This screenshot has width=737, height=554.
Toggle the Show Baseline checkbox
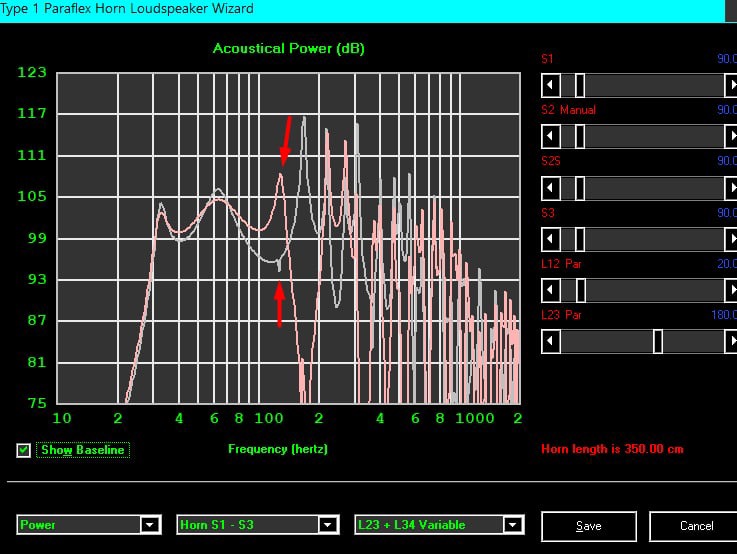(x=24, y=450)
